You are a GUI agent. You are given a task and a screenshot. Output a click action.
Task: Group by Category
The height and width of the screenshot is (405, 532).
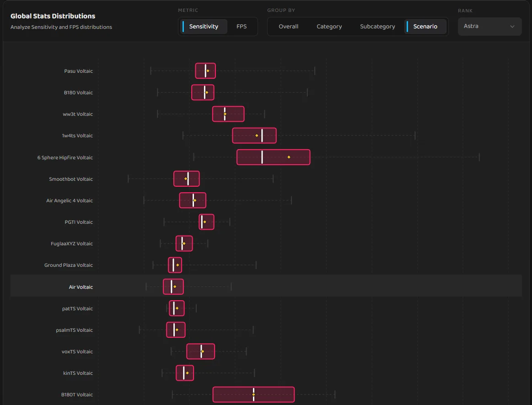(329, 27)
